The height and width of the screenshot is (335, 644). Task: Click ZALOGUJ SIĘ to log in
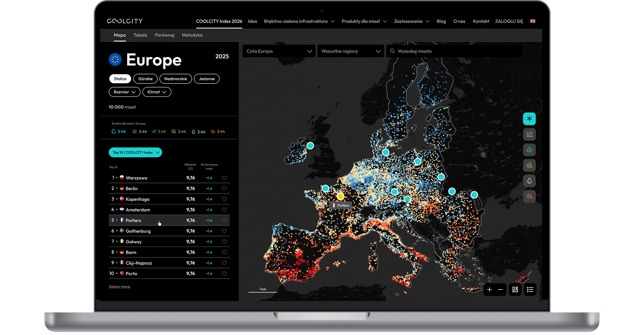tap(509, 21)
